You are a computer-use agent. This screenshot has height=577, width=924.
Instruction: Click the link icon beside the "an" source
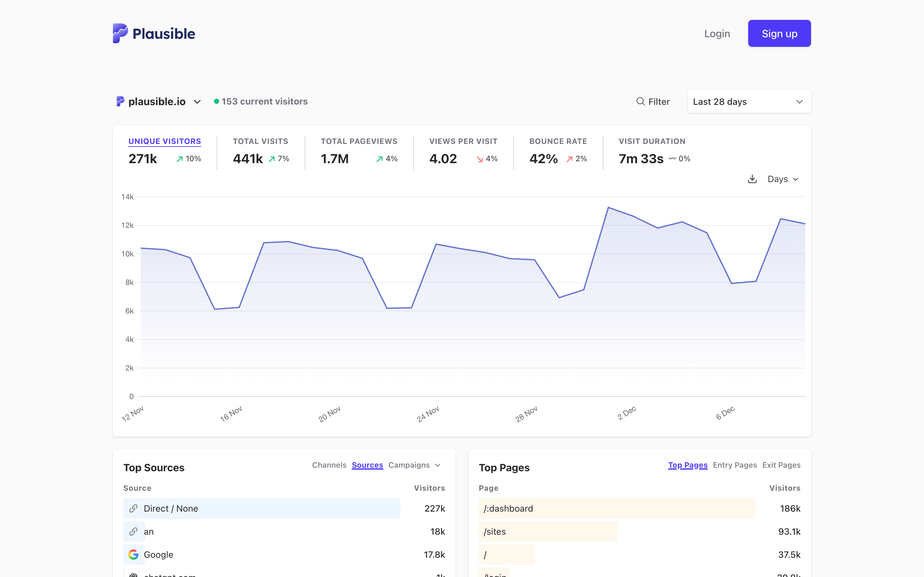pos(133,531)
